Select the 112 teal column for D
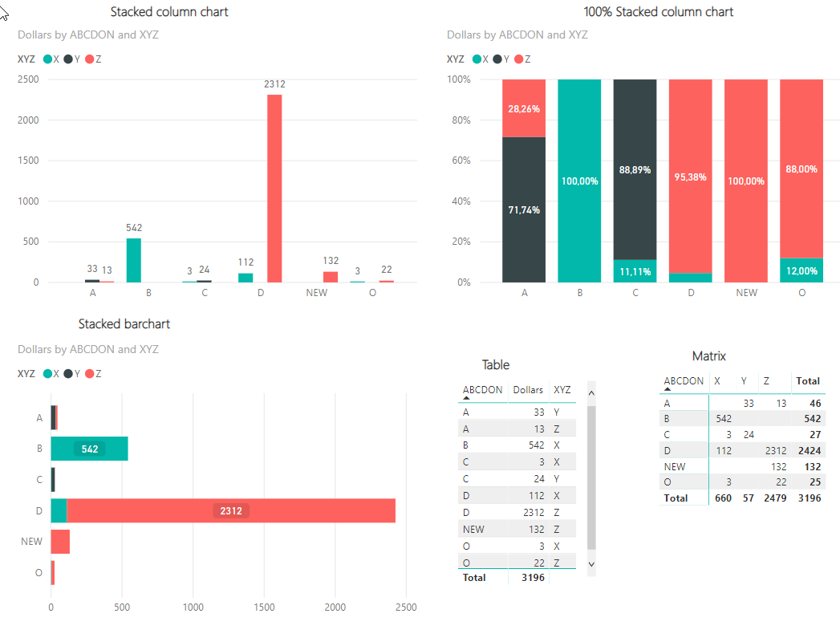 coord(246,278)
